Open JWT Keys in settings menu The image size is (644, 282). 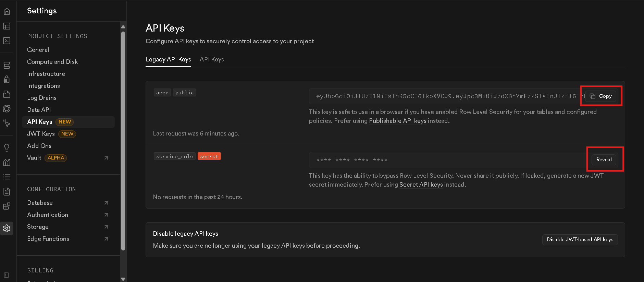click(41, 134)
